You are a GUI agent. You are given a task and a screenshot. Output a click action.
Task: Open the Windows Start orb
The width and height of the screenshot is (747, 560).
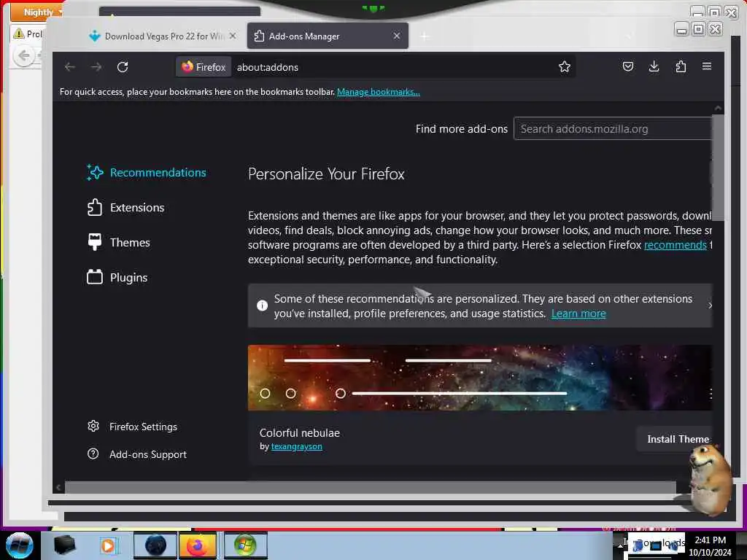[20, 545]
